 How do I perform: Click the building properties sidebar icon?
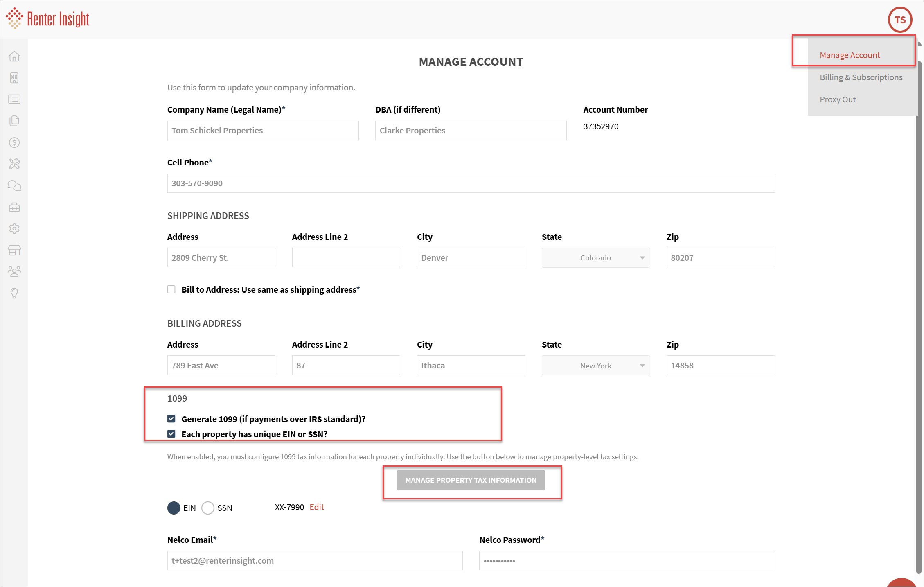(14, 78)
